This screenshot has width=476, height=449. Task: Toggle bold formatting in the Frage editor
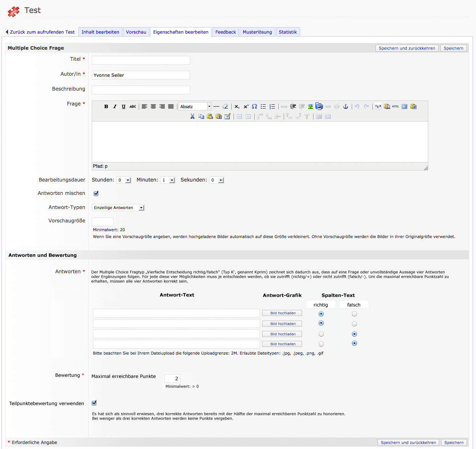tap(106, 107)
